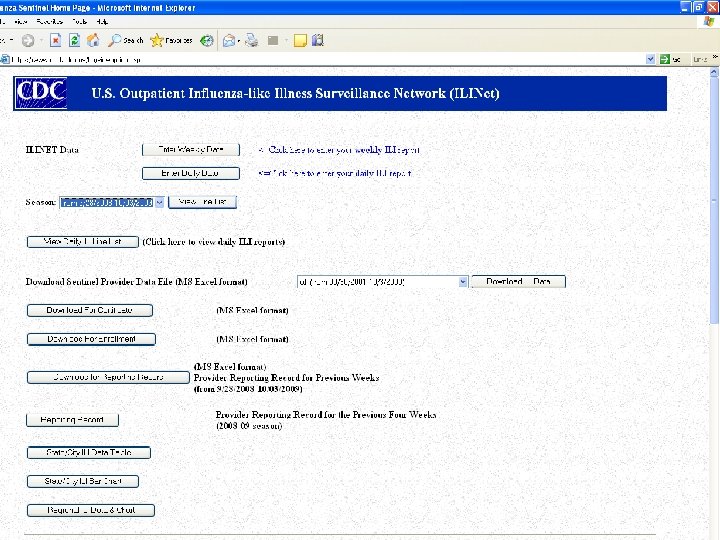Expand the Links chevron overflow
The height and width of the screenshot is (540, 720).
(715, 57)
